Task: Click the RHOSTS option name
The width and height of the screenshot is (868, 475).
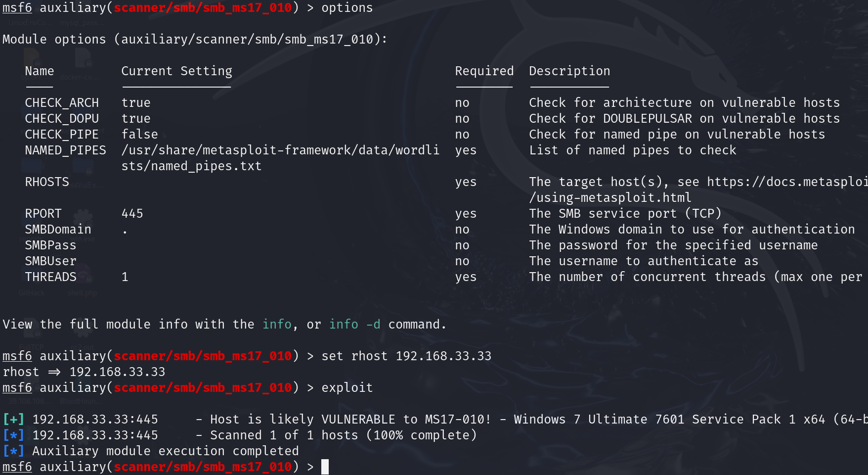Action: [x=47, y=182]
